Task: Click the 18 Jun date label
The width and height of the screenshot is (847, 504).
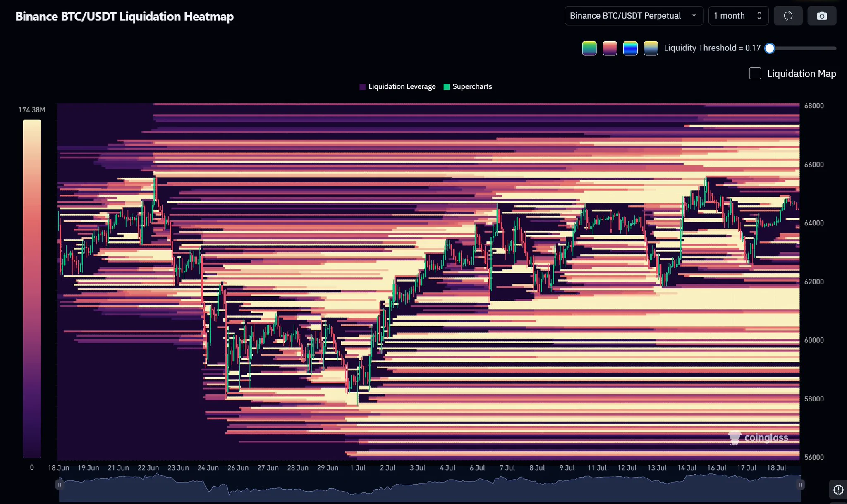Action: tap(58, 468)
